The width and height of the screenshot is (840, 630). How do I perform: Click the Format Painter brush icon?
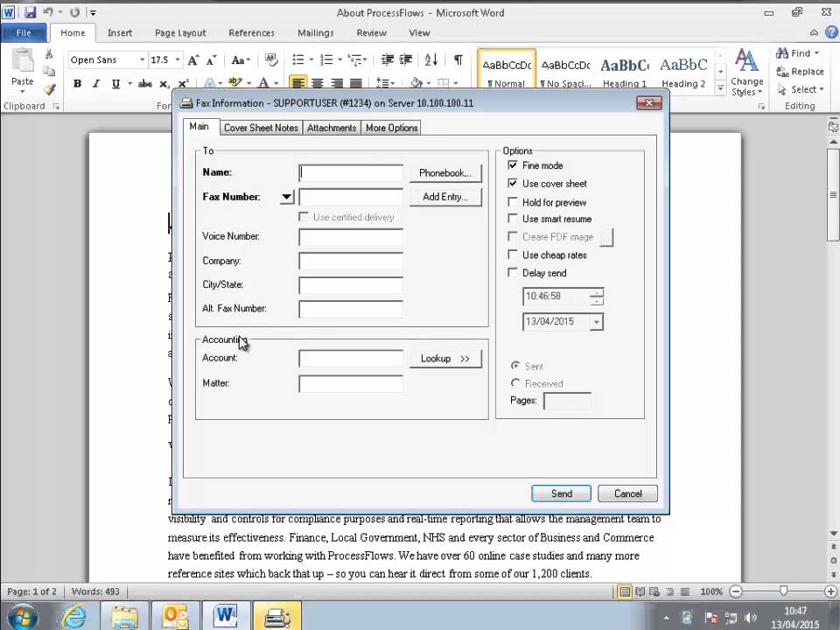(49, 89)
